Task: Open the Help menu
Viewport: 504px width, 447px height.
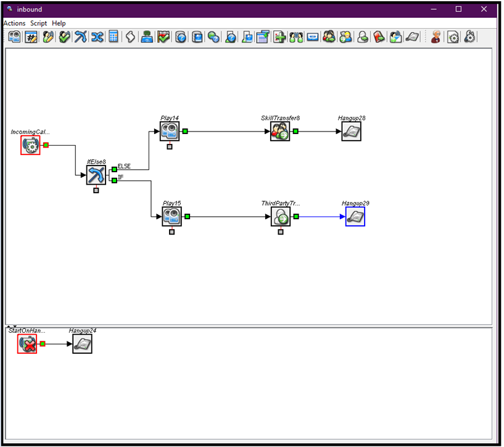Action: 59,23
